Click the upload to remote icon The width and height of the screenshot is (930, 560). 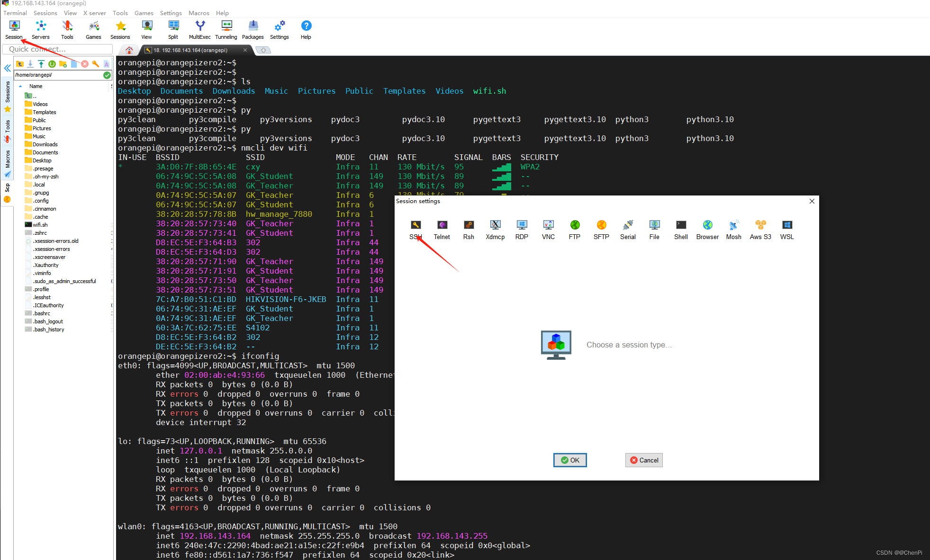pos(41,64)
